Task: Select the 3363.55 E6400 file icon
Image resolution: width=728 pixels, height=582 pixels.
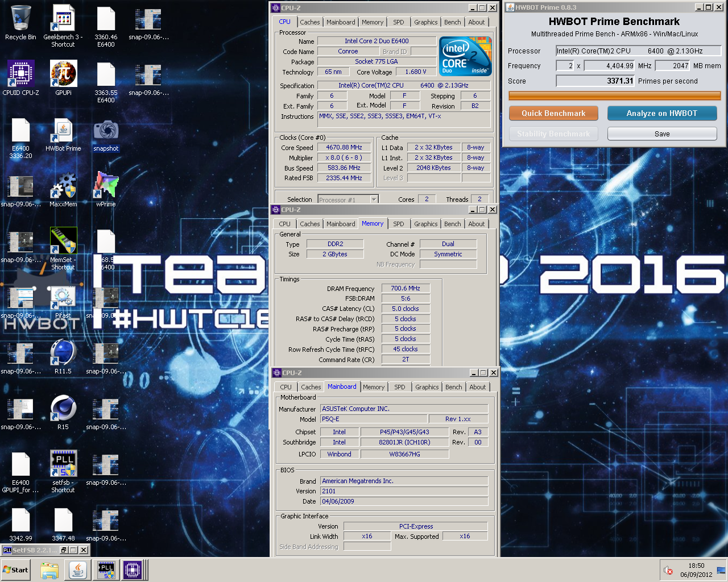Action: 106,83
